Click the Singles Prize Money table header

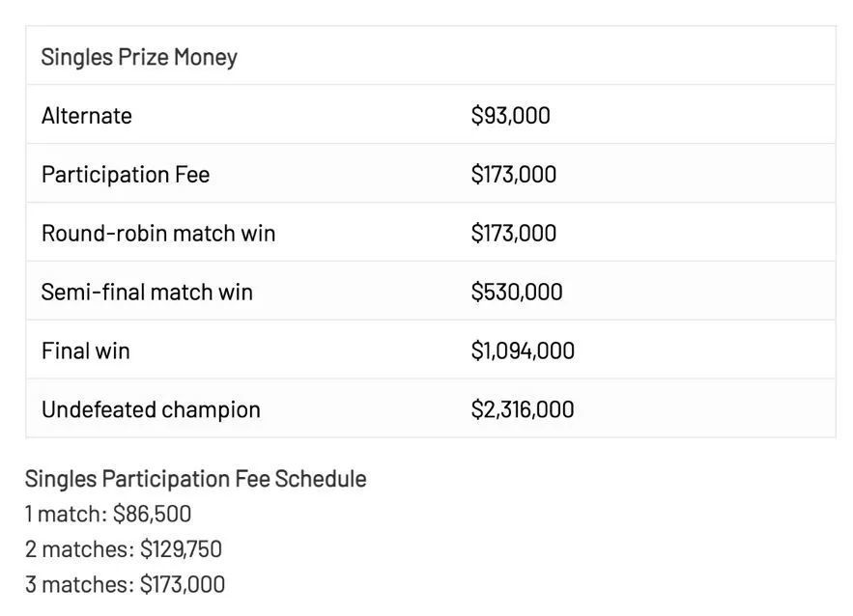point(139,57)
